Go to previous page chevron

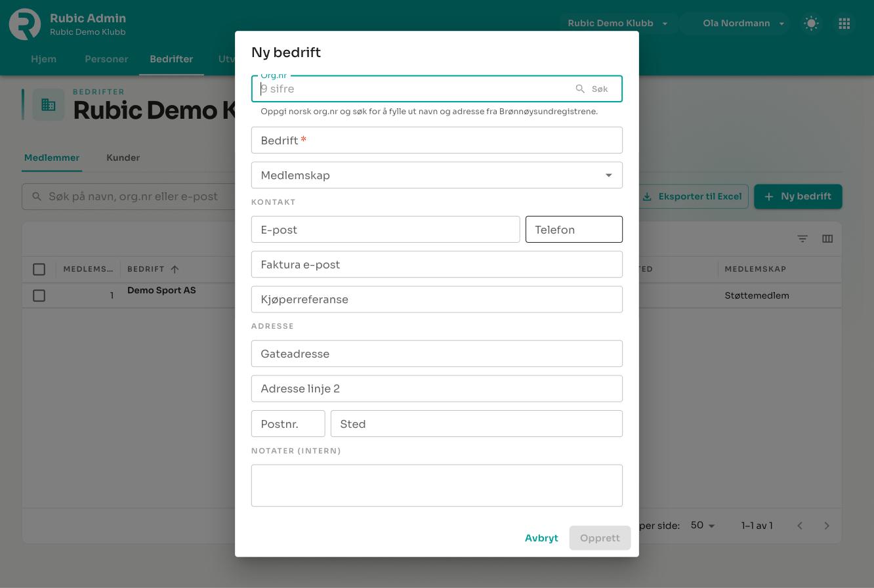click(800, 526)
